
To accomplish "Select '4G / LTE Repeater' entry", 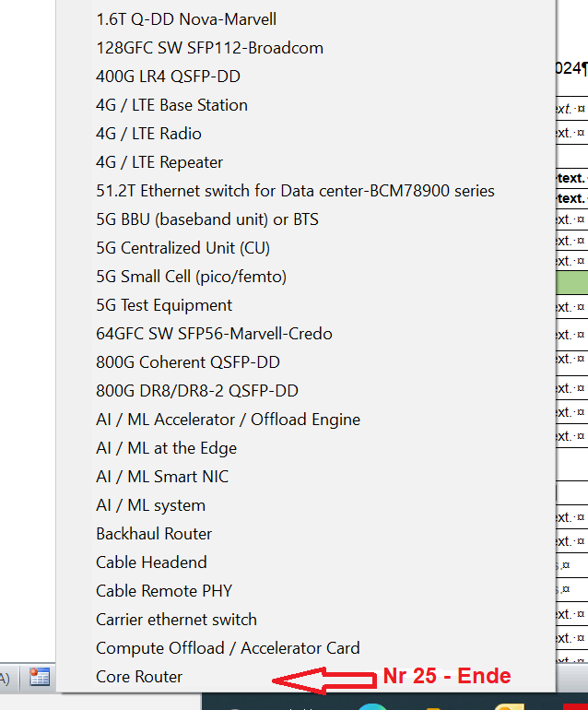I will pyautogui.click(x=159, y=162).
